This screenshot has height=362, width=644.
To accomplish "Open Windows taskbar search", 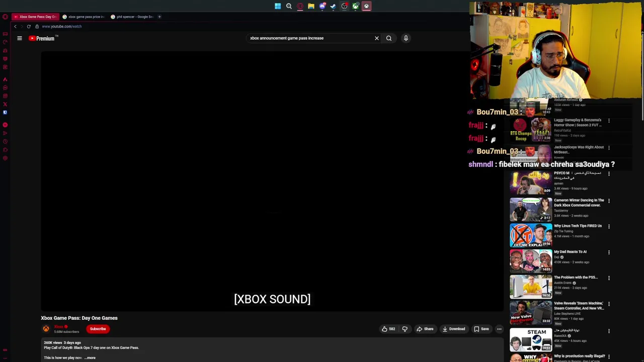I will [x=289, y=6].
